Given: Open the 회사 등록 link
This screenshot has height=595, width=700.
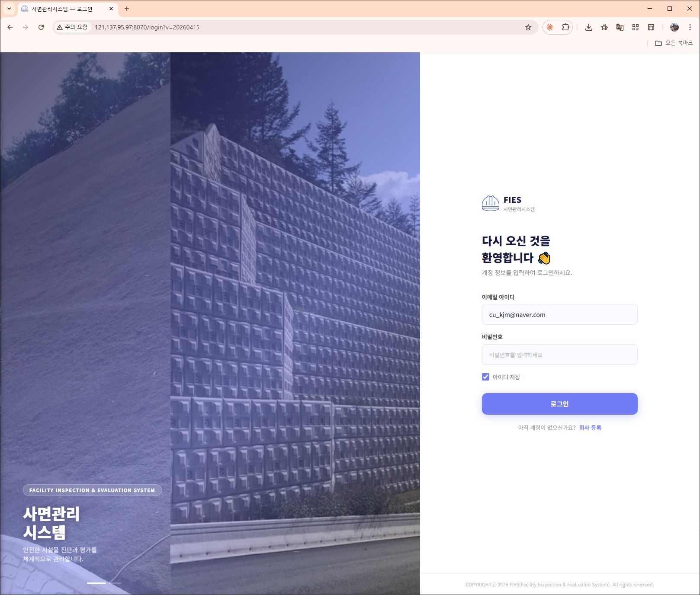Looking at the screenshot, I should click(590, 428).
